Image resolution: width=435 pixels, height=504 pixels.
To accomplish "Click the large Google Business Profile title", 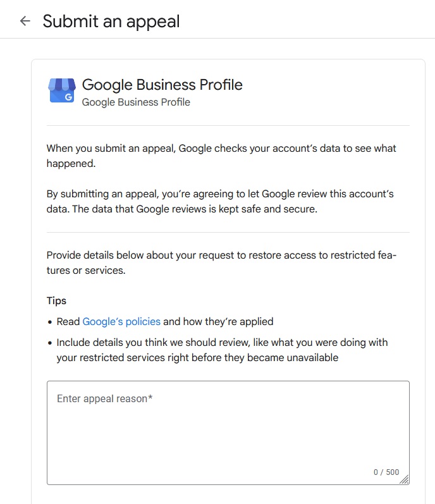I will click(x=162, y=85).
